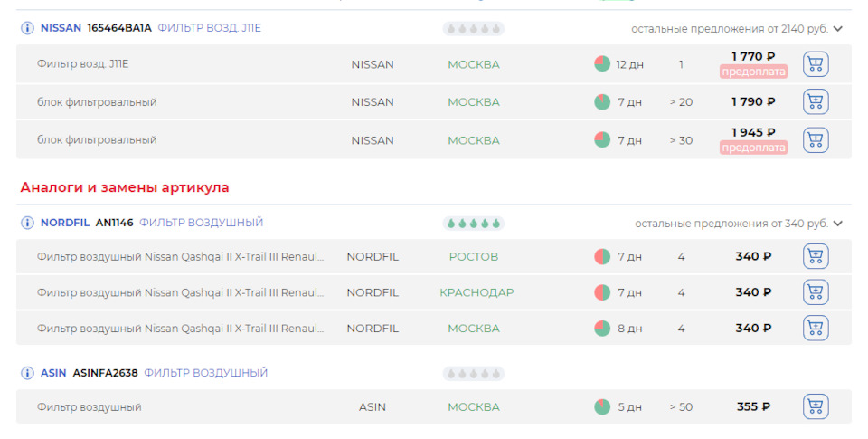Click предоплата badge under 1 945 ₽
Viewport: 868px width, 439px height.
753,148
